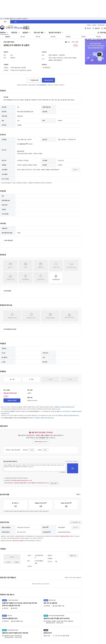Viewport: 106px width, 644px height.
Task: Jump to the 우대사항 section tab
Action: [x=38, y=37]
